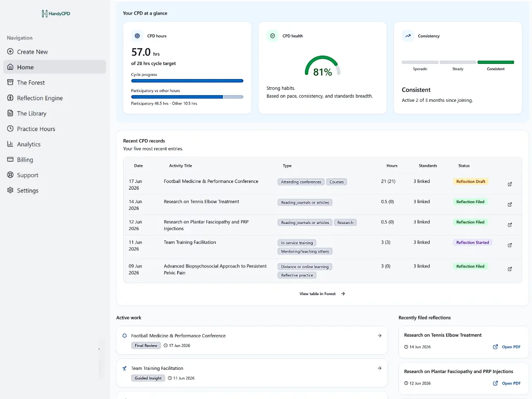Screen dimensions: 532x399
Task: Open Plantar Fasciopathy record external link icon
Action: pyautogui.click(x=510, y=225)
